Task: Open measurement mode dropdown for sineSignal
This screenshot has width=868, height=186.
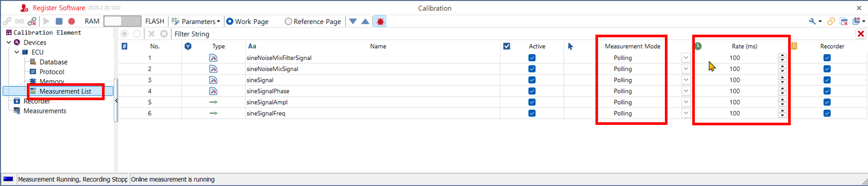Action: 686,80
